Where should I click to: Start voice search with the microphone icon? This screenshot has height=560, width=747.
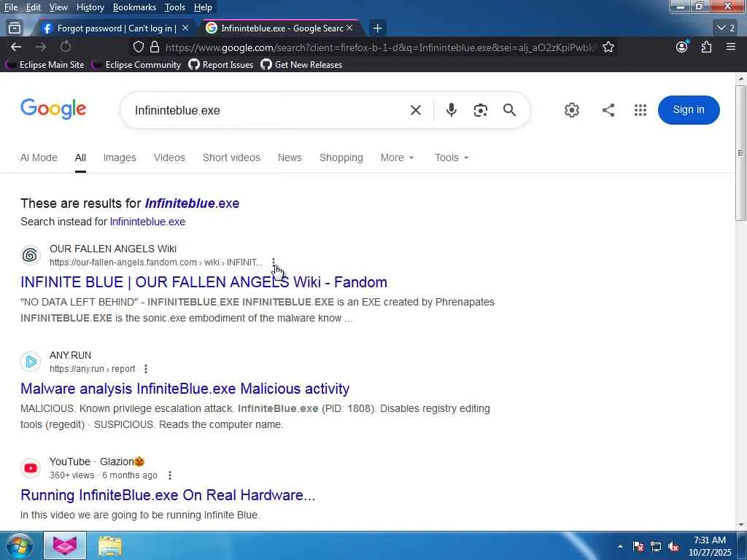pos(451,110)
